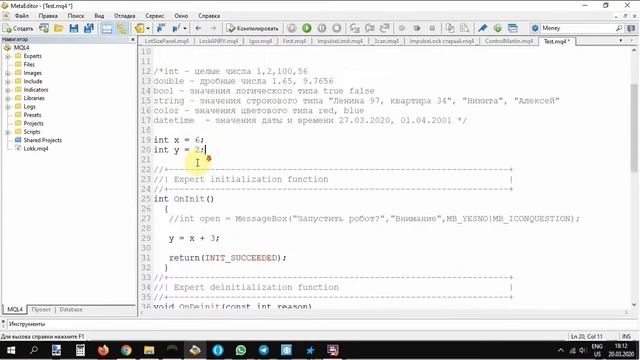Click the grey profiling stop square icon
The width and height of the screenshot is (640, 360).
(x=432, y=28)
